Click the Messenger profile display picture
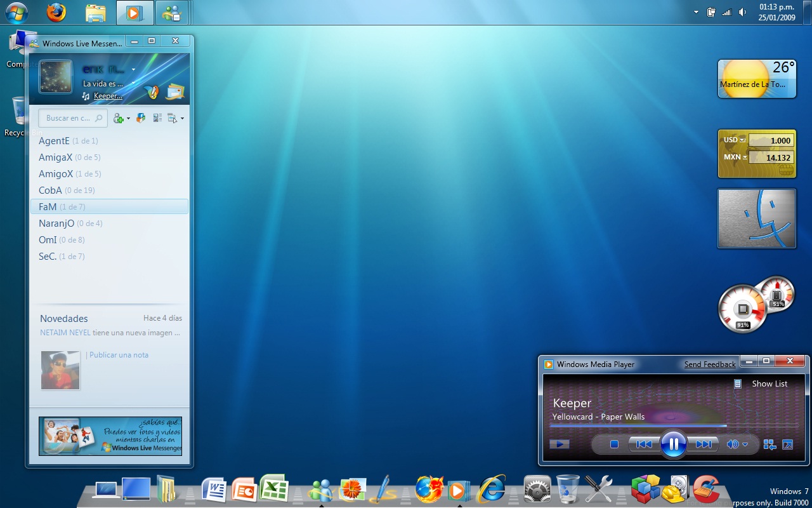The width and height of the screenshot is (812, 508). click(55, 77)
